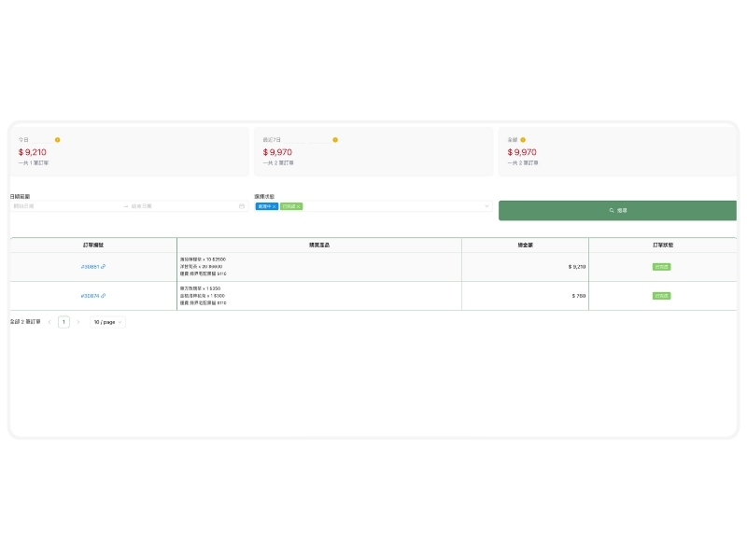Screen dimensions: 747x560
Task: Click link icon next to order #30881
Action: (x=104, y=267)
